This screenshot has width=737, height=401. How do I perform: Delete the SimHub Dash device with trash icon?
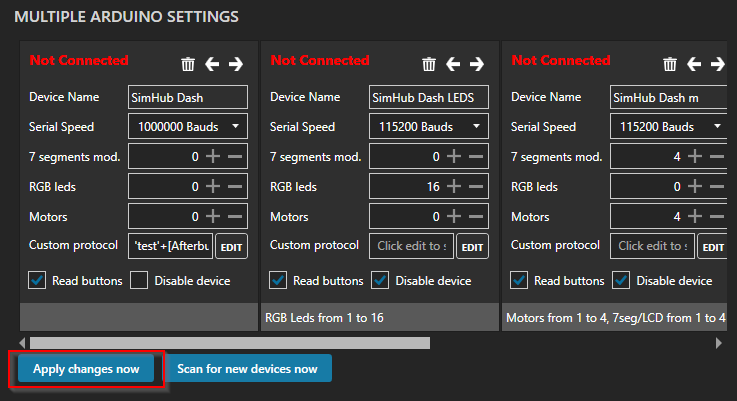(188, 64)
